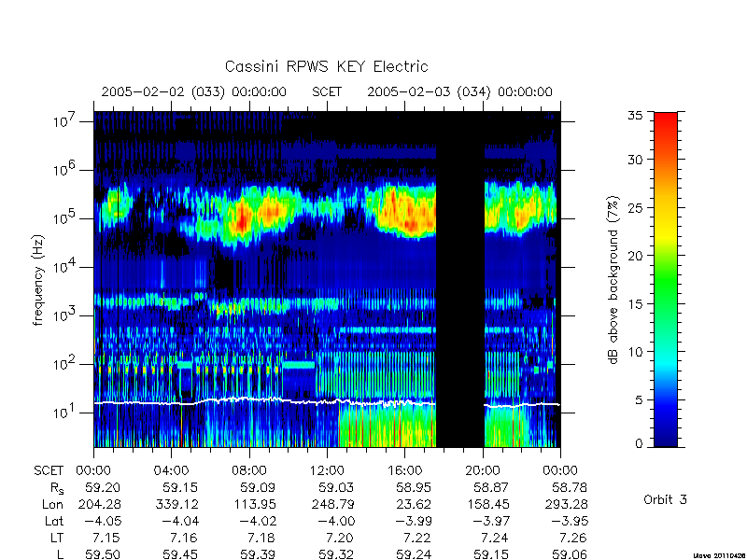The image size is (747, 560).
Task: Click the 10^4 frequency axis tick label
Action: (65, 267)
